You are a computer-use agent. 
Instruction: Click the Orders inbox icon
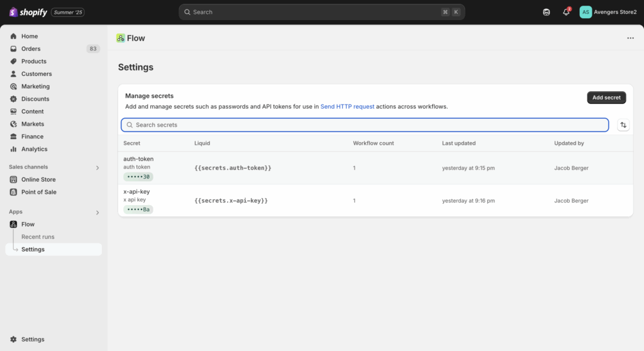coord(14,48)
